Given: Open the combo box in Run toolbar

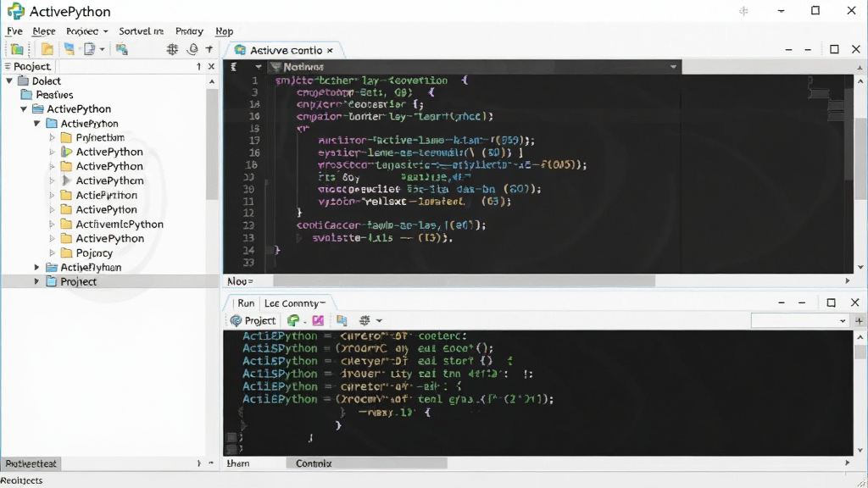Looking at the screenshot, I should [800, 321].
